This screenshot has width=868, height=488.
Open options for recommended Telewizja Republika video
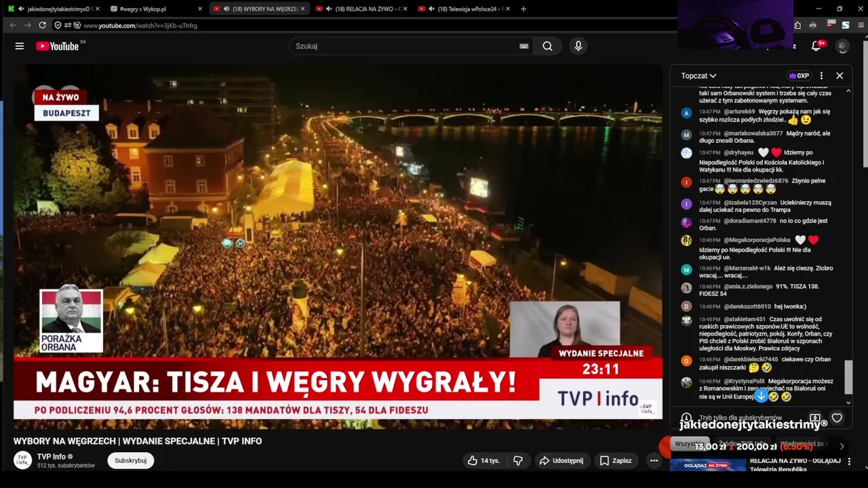[848, 462]
